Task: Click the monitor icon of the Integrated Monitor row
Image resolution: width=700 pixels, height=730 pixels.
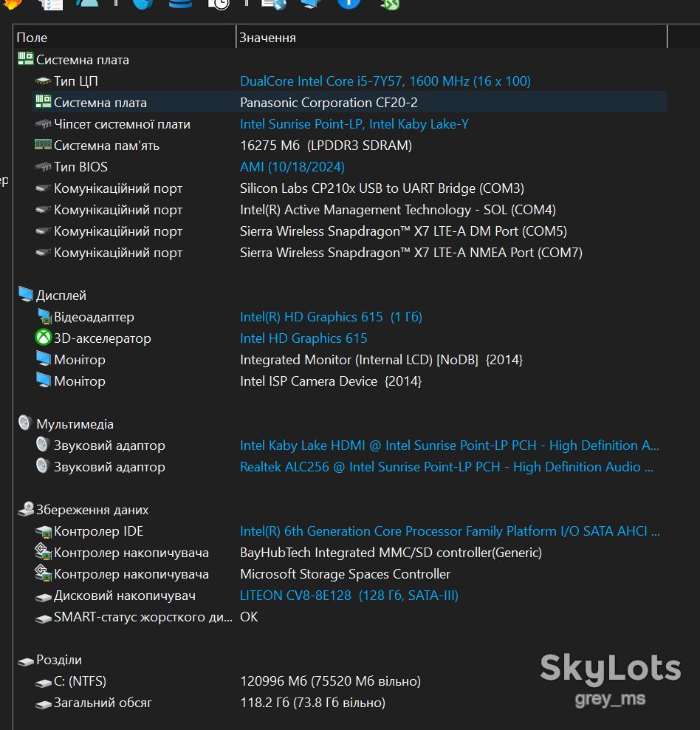Action: click(x=44, y=358)
